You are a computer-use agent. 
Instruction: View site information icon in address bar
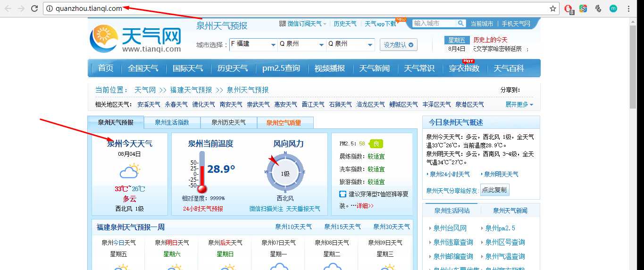coord(49,8)
